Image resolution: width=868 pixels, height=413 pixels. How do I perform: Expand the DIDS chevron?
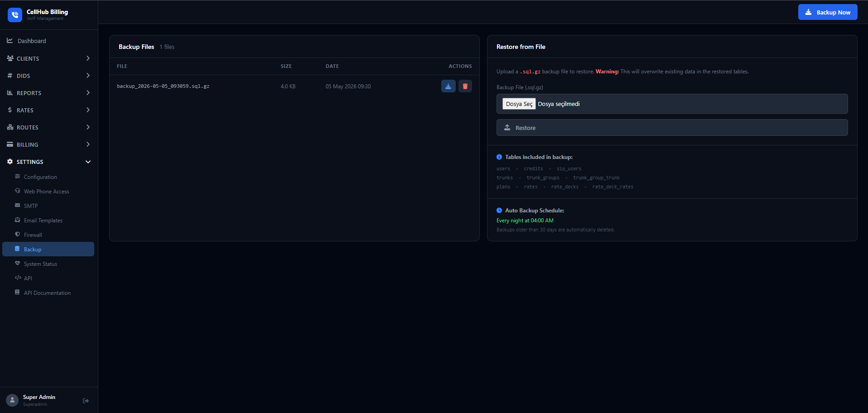(x=88, y=76)
